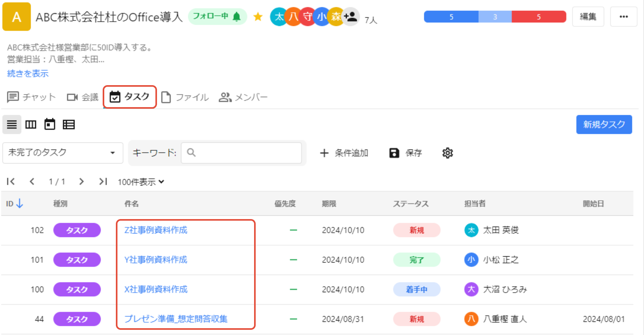Click the 件名 column header
644x335 pixels.
coord(131,204)
